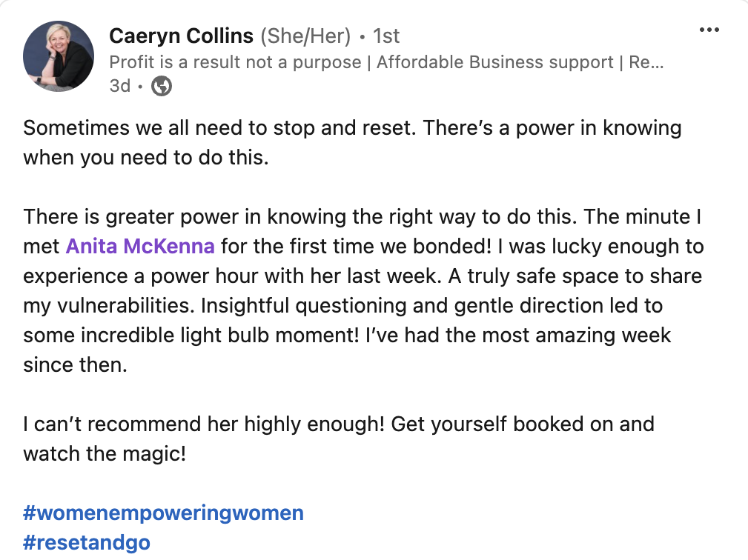This screenshot has height=560, width=748.
Task: Click the 1st connection degree badge
Action: 385,36
